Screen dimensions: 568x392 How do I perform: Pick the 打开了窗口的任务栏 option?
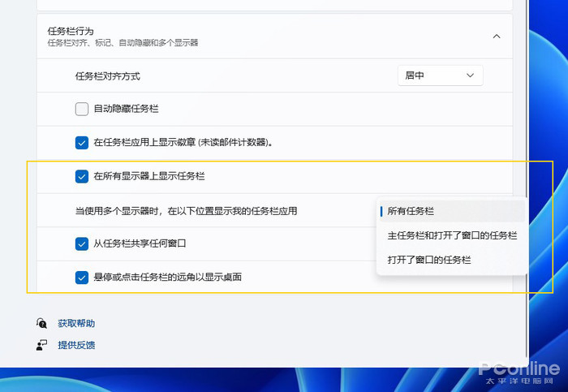point(429,260)
